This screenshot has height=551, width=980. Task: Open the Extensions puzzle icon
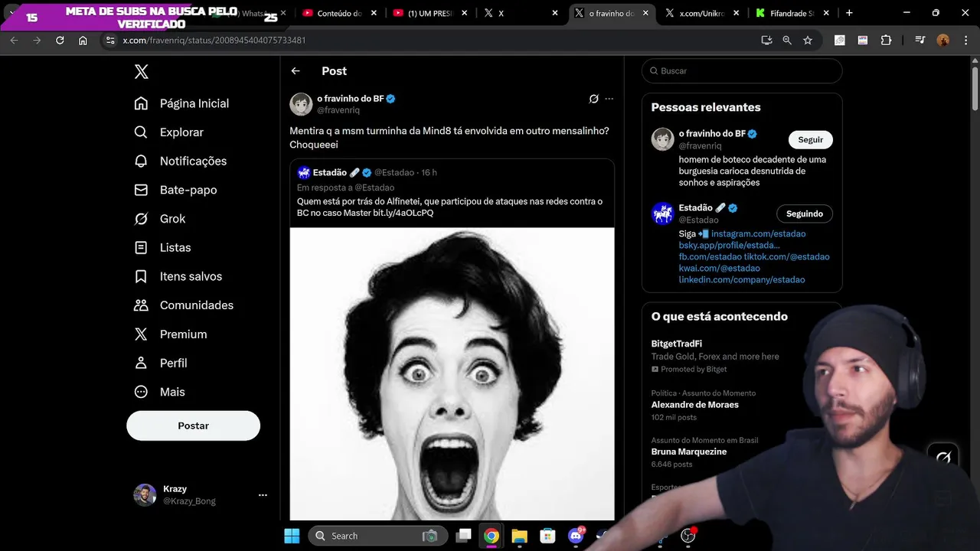886,41
